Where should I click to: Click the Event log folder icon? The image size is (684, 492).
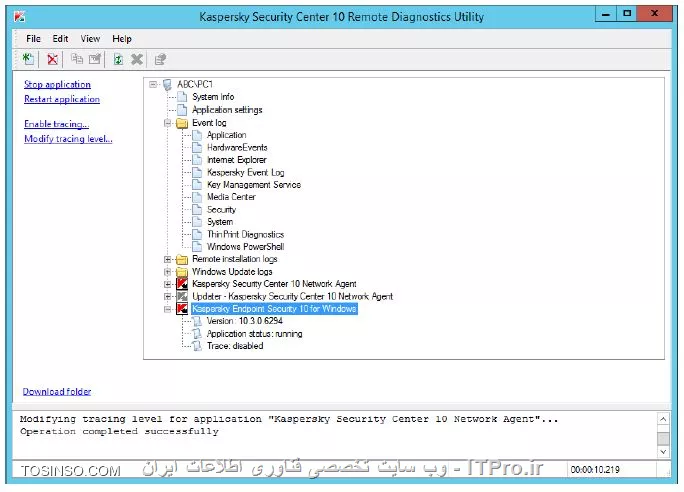tap(182, 123)
